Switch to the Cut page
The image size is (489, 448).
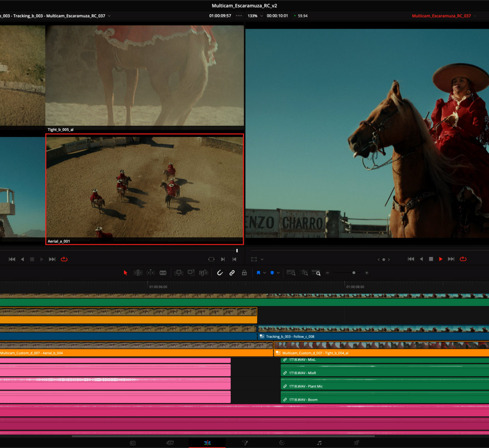click(170, 443)
